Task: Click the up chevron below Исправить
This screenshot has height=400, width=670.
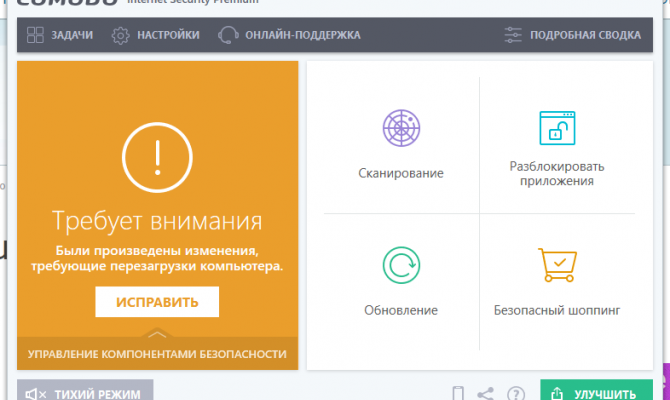Action: 157,335
